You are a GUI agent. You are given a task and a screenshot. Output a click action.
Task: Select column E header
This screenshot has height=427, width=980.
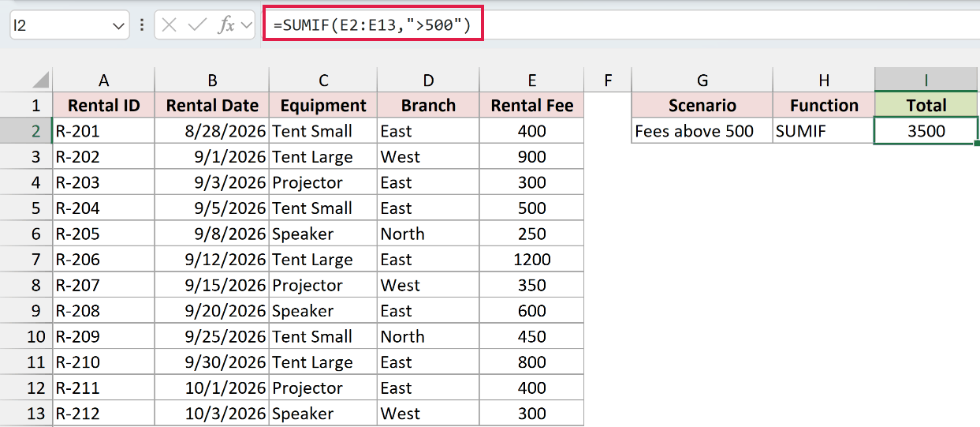click(x=532, y=80)
